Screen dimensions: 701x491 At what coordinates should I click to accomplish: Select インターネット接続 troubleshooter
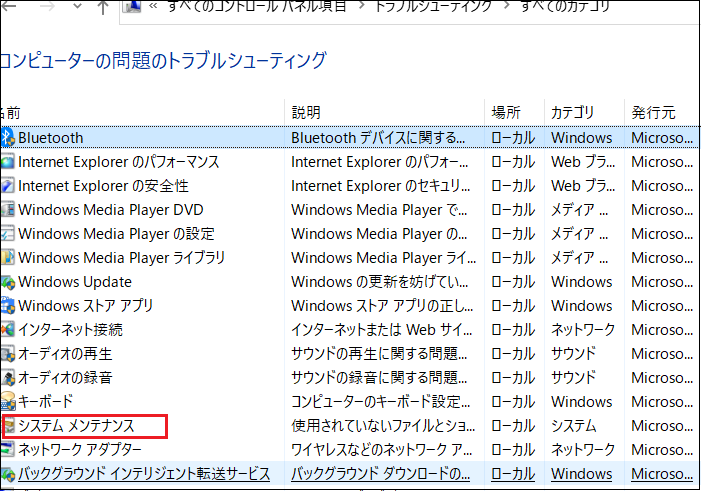tap(70, 330)
